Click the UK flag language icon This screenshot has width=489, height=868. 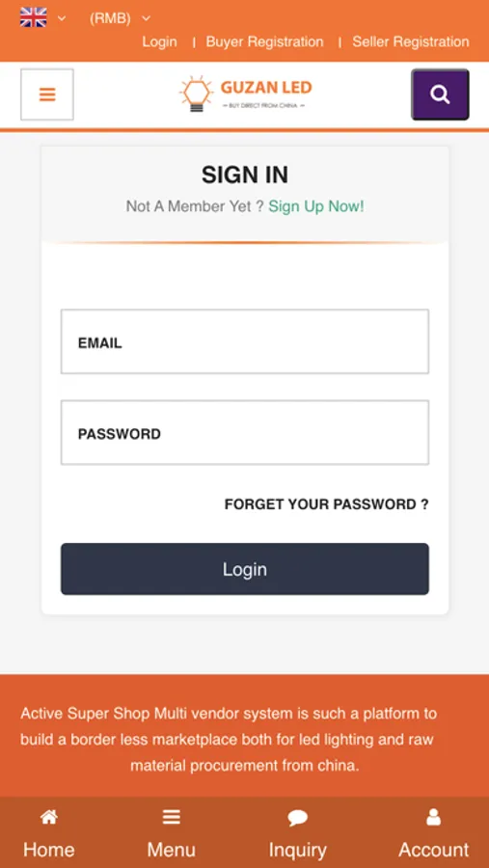tap(33, 17)
